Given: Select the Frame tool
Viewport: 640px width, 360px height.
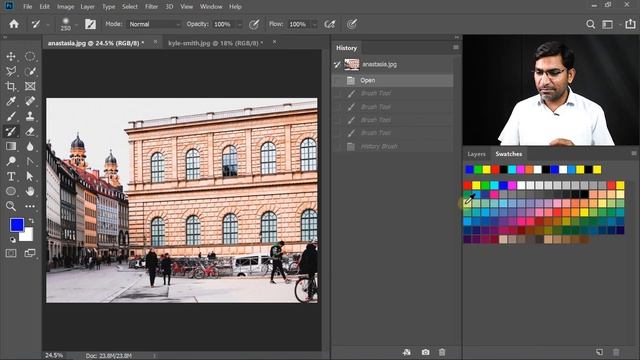Looking at the screenshot, I should [30, 86].
